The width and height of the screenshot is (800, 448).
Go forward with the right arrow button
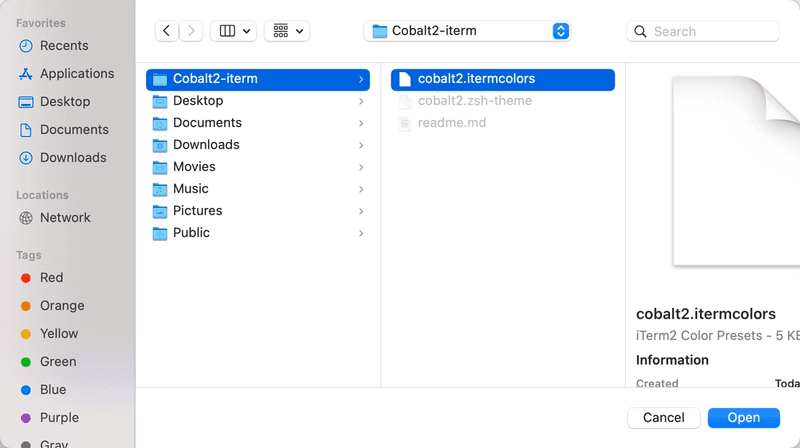[x=191, y=31]
